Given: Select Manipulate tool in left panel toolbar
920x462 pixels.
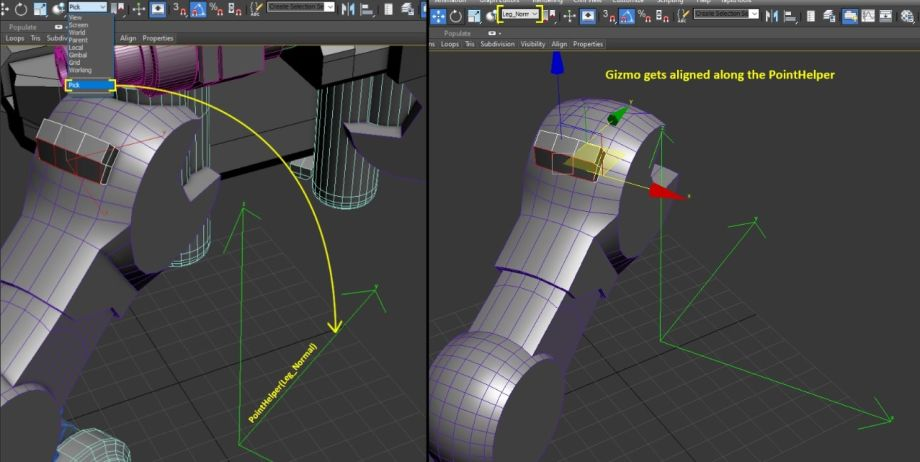Looking at the screenshot, I should click(x=139, y=9).
